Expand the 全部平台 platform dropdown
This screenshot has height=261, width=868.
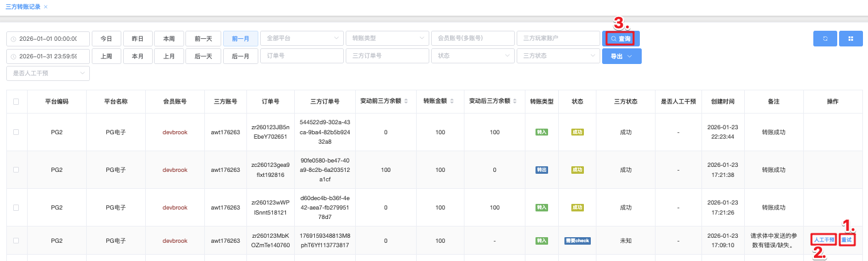click(x=302, y=39)
